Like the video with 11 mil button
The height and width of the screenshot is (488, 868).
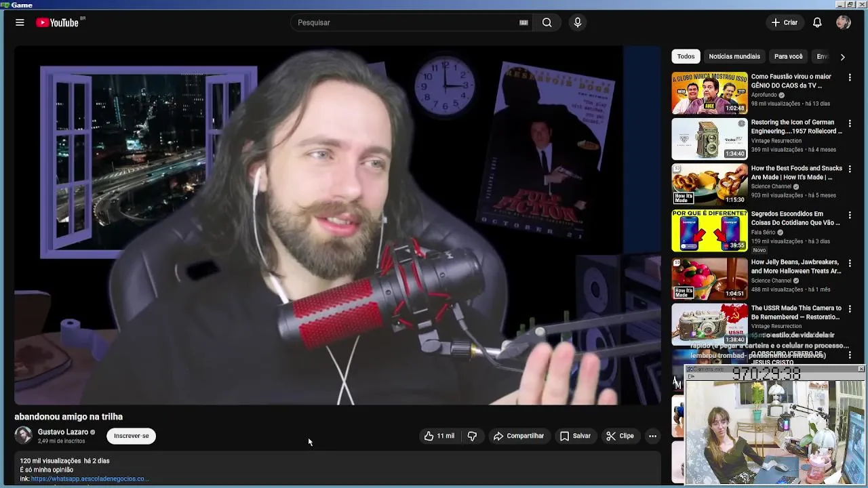pos(439,436)
